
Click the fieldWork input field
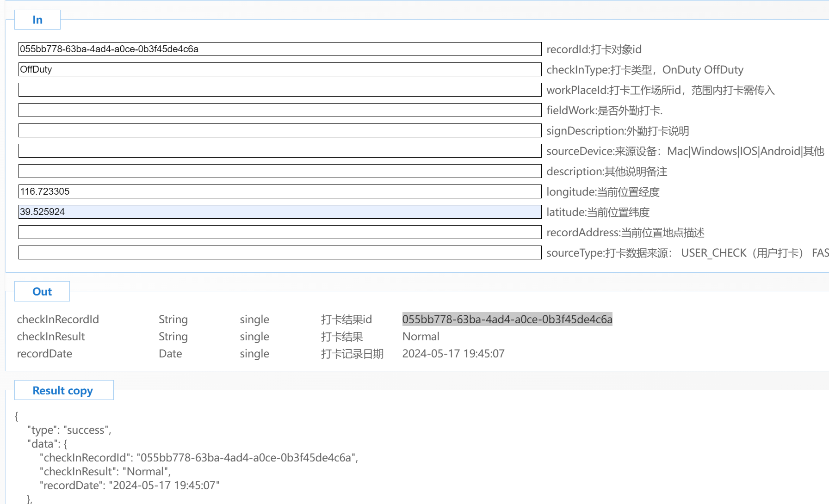(x=280, y=110)
